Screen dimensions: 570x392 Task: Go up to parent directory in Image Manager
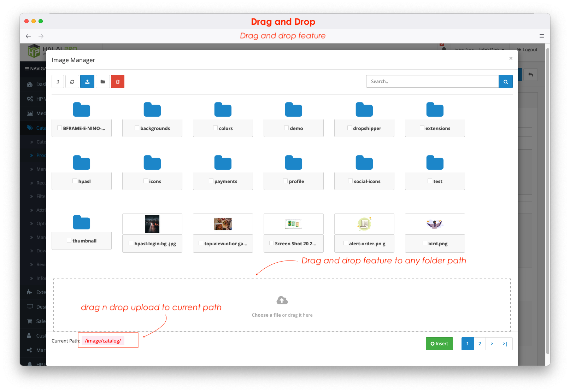click(x=58, y=81)
